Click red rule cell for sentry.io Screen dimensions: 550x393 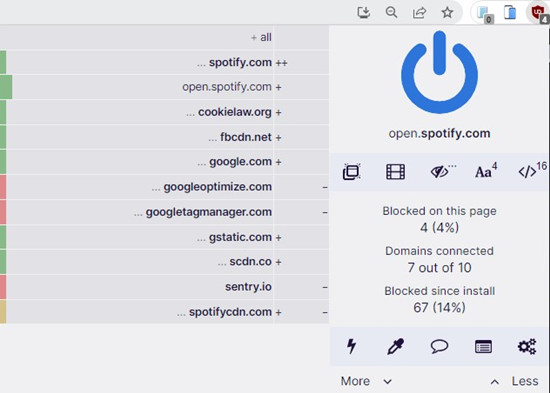[3, 287]
